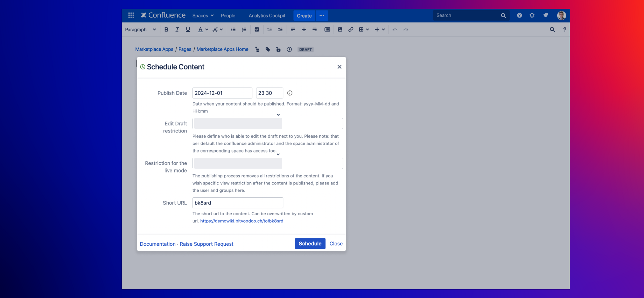Open the page location tree icon
644x298 pixels.
257,49
